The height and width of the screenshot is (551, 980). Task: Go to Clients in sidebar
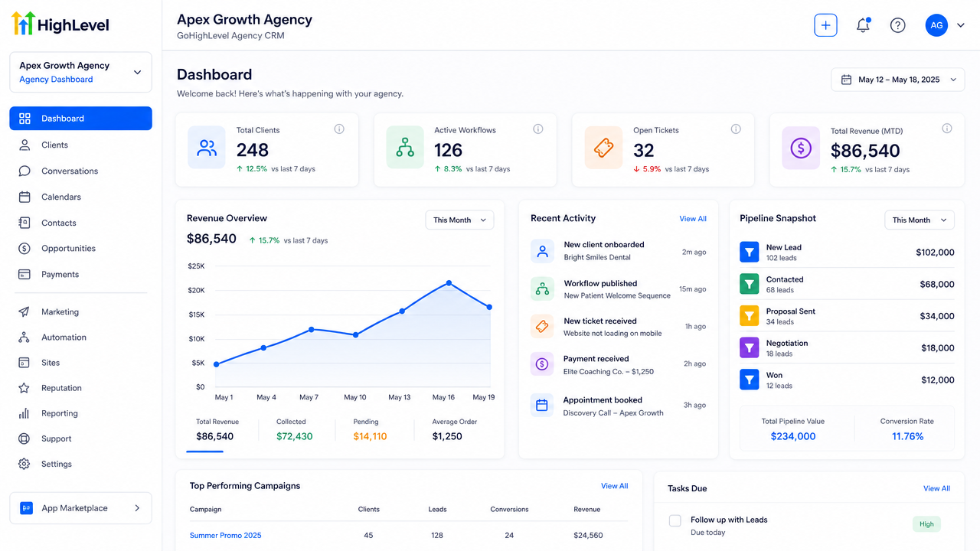tap(80, 145)
